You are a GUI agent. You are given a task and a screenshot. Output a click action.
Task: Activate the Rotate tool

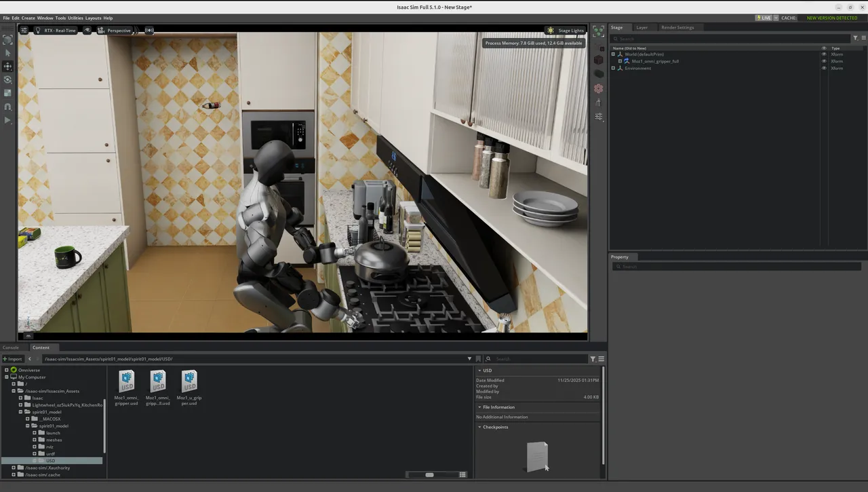(7, 79)
